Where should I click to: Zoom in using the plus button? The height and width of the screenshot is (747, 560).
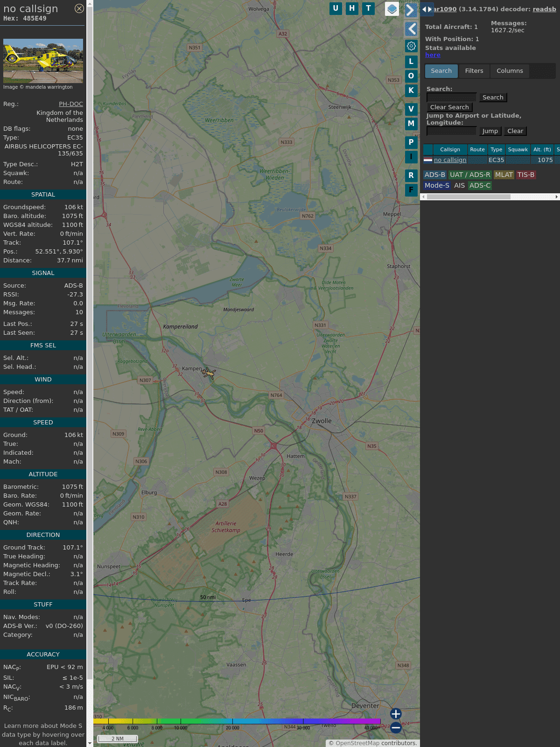pyautogui.click(x=396, y=714)
